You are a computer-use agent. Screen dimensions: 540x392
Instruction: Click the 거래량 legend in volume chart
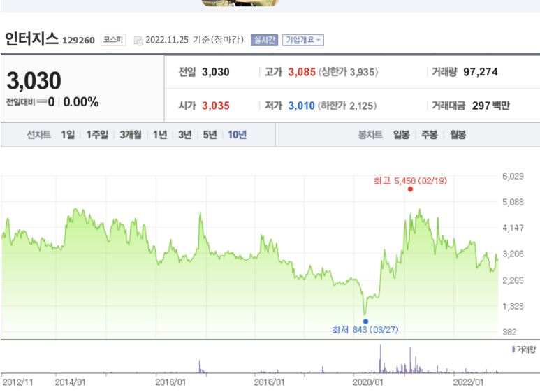point(524,349)
